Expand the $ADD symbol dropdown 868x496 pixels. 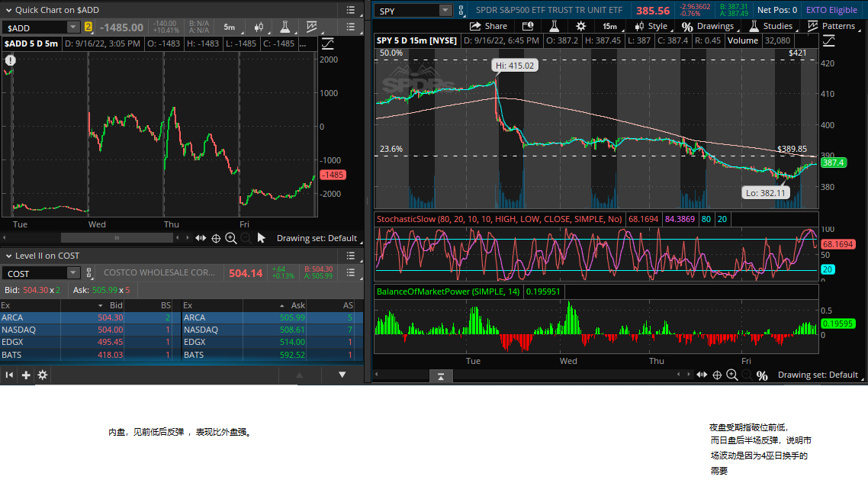73,27
